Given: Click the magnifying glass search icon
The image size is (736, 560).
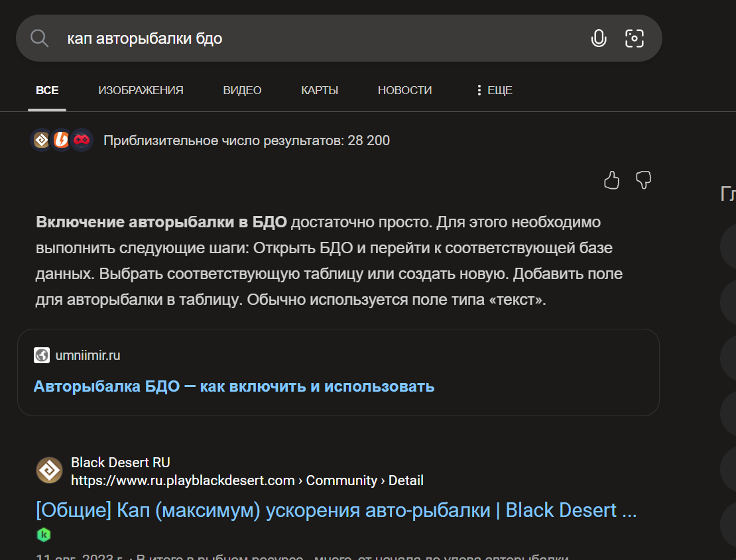Looking at the screenshot, I should click(x=40, y=38).
